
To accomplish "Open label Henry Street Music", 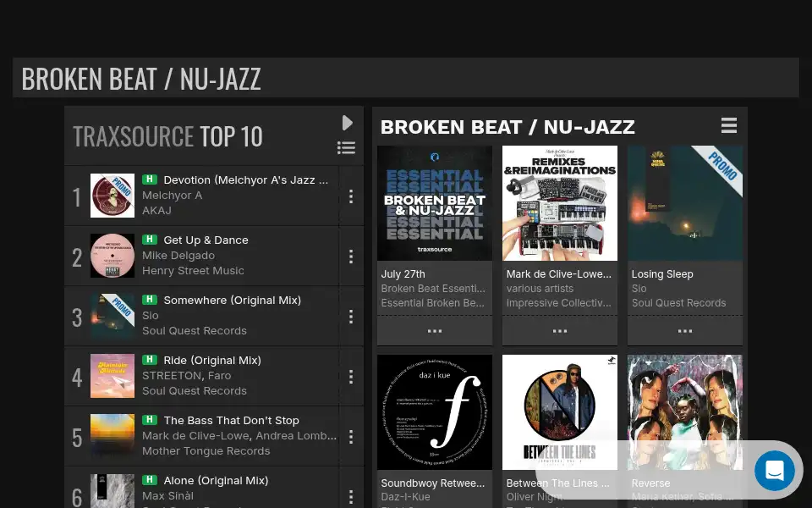I will coord(193,271).
